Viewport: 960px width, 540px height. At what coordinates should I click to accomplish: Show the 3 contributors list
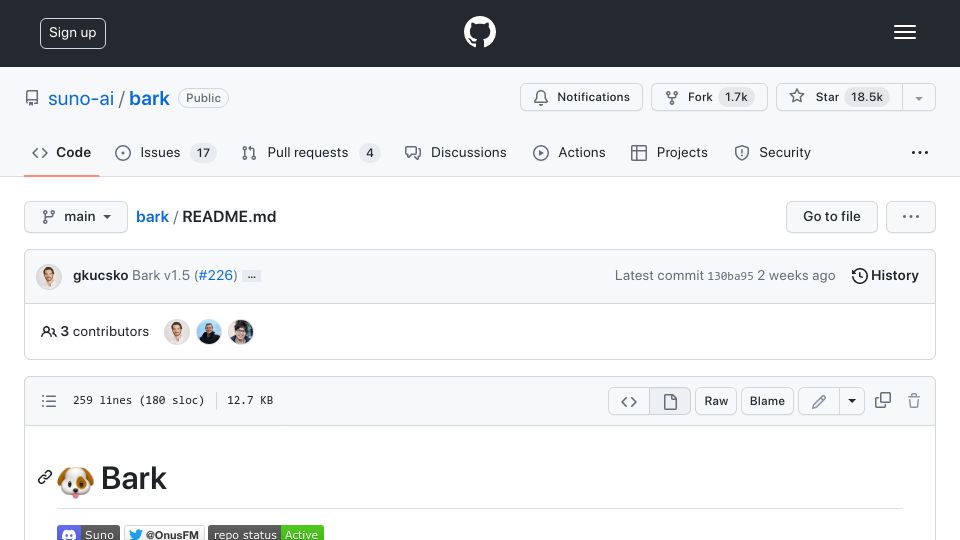[95, 331]
